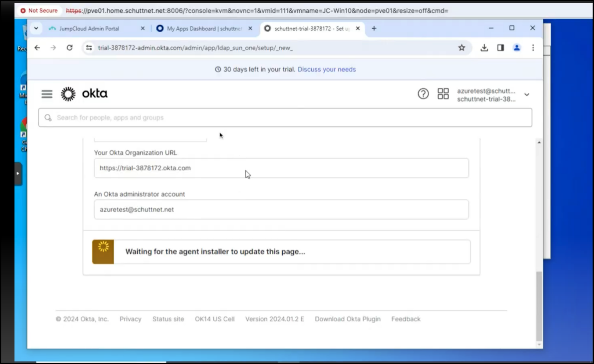Click the Discuss your needs link
The width and height of the screenshot is (594, 364).
point(327,69)
